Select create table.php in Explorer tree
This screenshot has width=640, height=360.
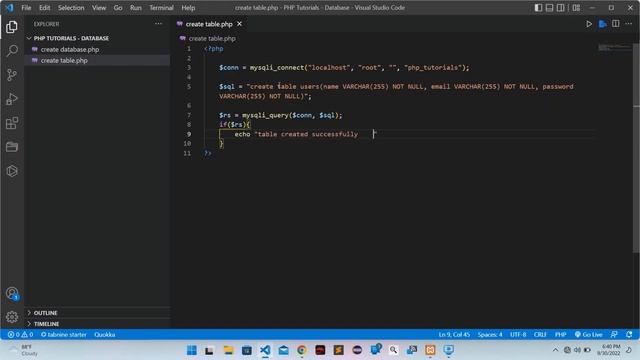pyautogui.click(x=97, y=60)
